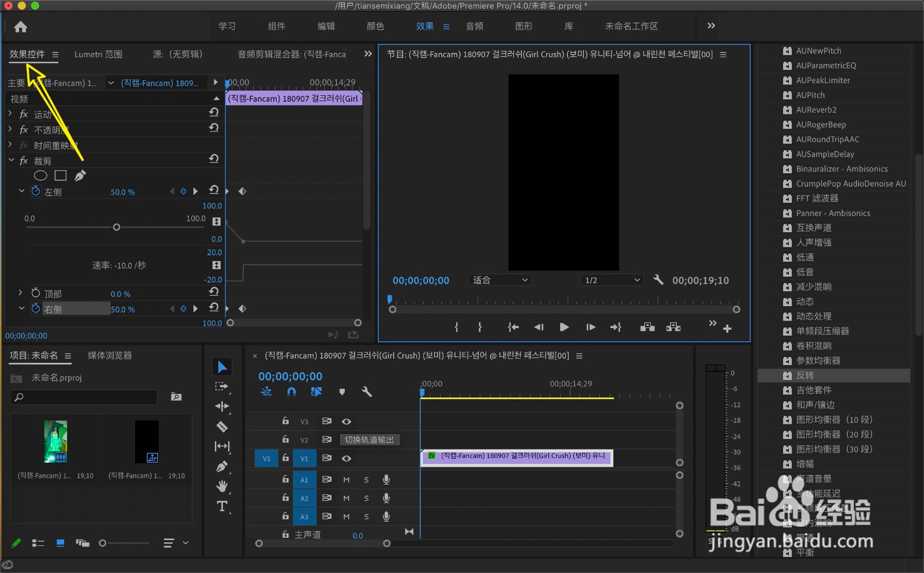Play the sequence in program monitor
Screen dimensions: 924x573
pyautogui.click(x=564, y=327)
